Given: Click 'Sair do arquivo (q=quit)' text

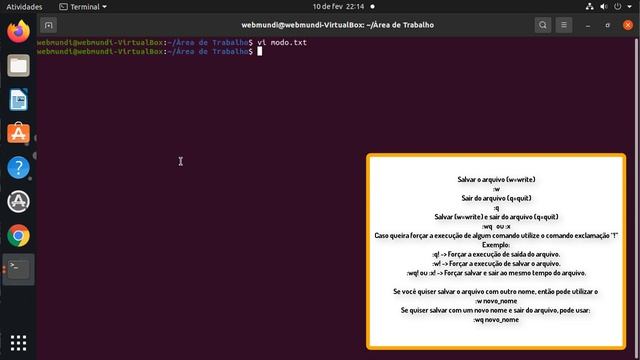Looking at the screenshot, I should [496, 198].
